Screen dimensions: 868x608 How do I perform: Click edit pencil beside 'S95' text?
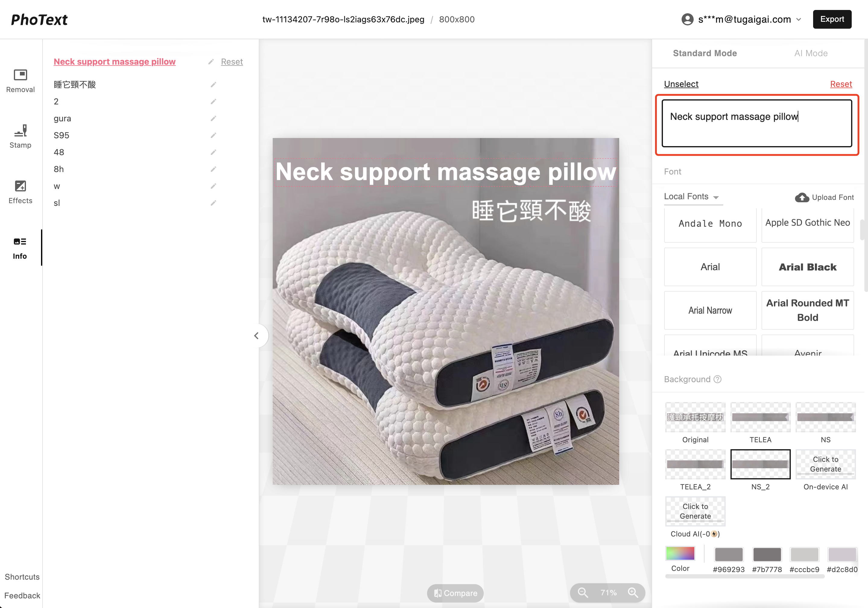213,136
